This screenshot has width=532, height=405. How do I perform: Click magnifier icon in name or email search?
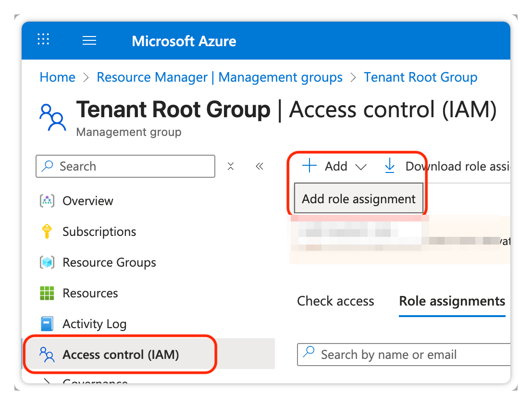(x=309, y=352)
